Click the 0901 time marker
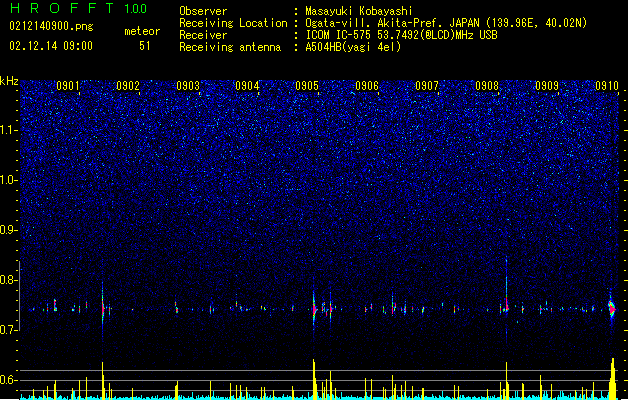The width and height of the screenshot is (629, 400). point(67,86)
